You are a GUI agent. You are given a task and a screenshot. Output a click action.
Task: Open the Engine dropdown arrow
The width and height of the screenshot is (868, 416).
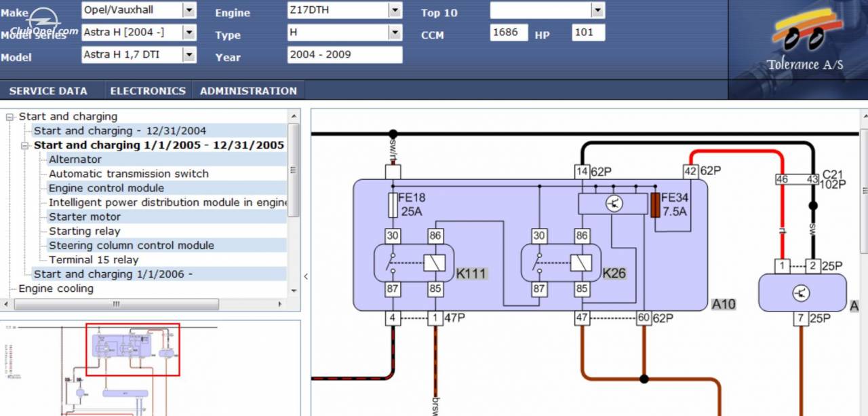tap(395, 10)
